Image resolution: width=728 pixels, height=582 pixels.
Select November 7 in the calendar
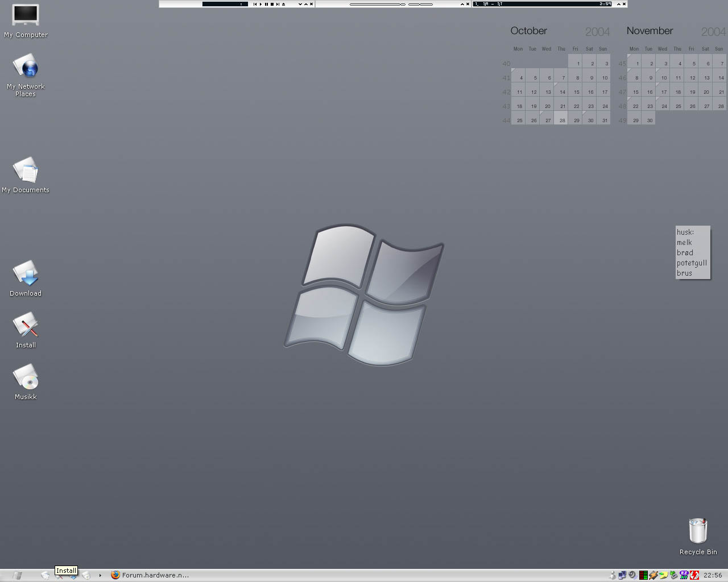tap(719, 61)
